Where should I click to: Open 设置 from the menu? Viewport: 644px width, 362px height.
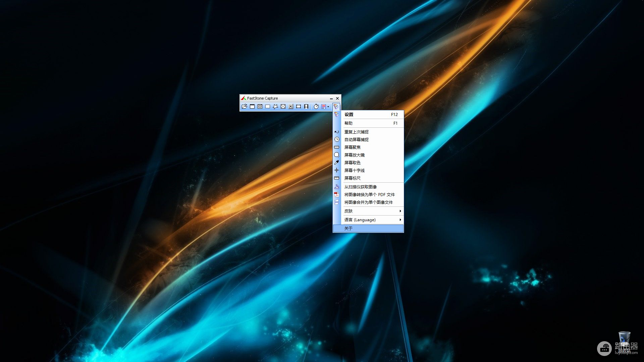pyautogui.click(x=368, y=115)
